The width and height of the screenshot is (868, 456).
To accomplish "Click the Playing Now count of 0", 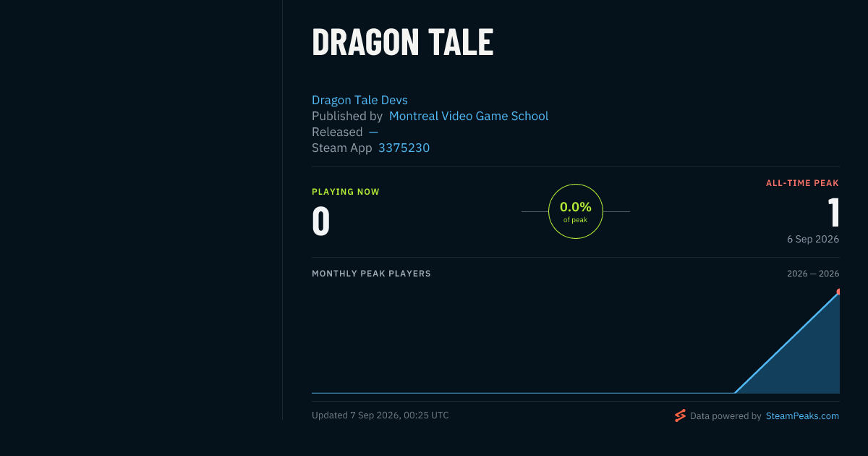I will (x=320, y=221).
